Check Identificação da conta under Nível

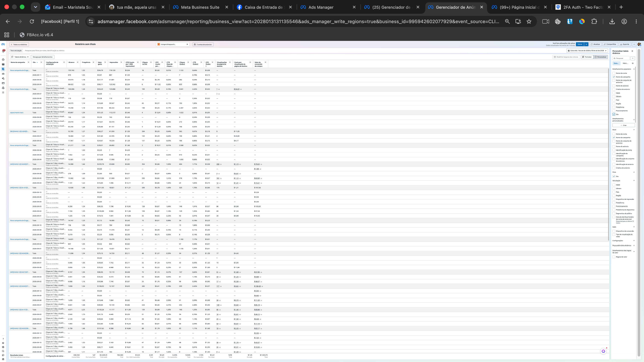pyautogui.click(x=614, y=150)
